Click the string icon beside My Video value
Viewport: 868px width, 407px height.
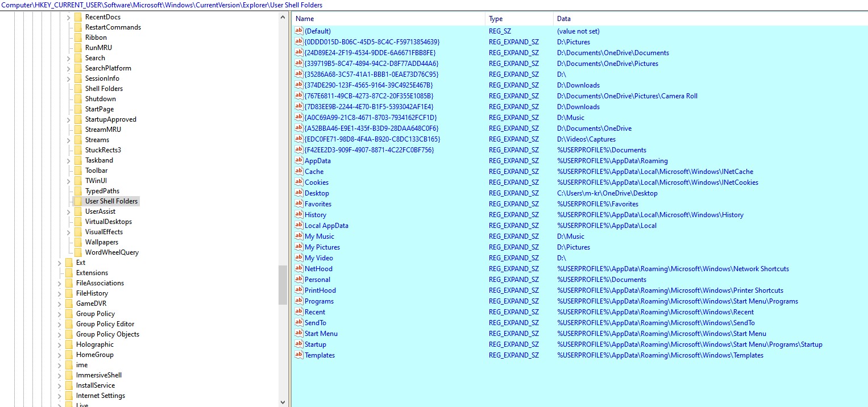click(x=299, y=258)
